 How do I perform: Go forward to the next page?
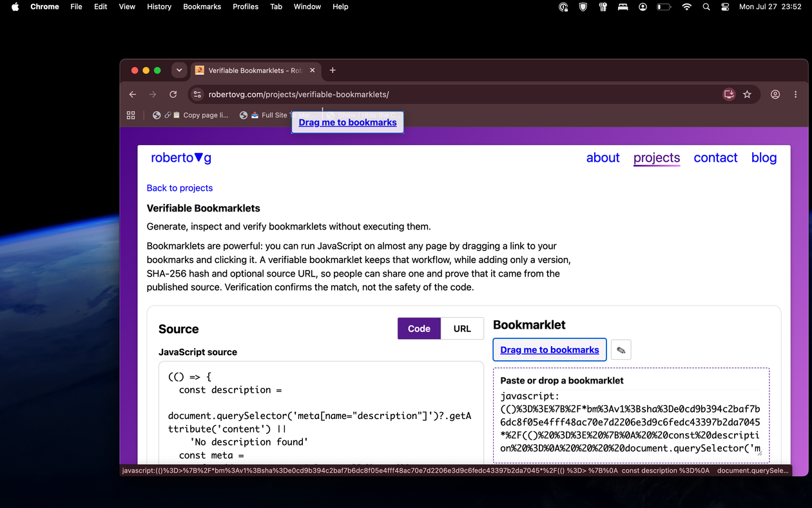pyautogui.click(x=153, y=94)
